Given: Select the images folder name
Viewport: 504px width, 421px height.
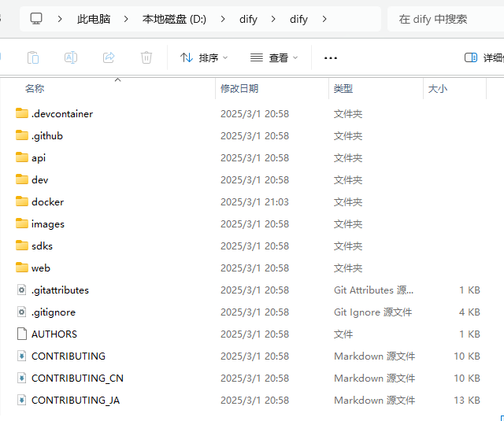Looking at the screenshot, I should point(48,224).
